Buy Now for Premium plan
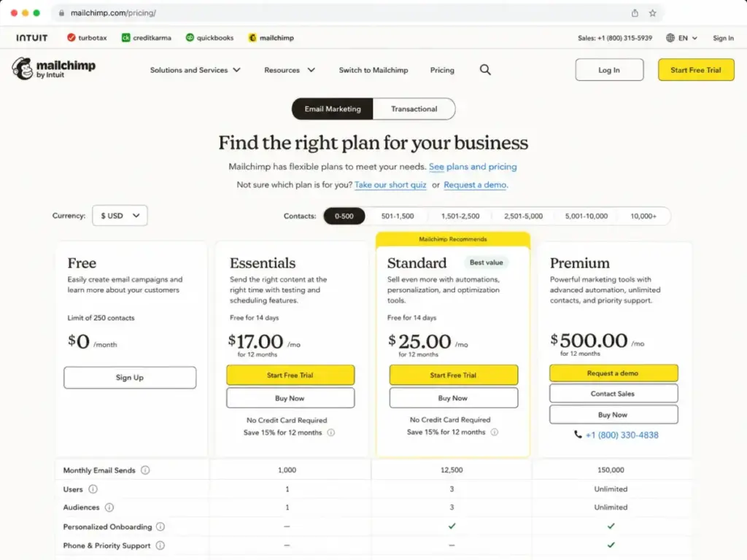 pyautogui.click(x=614, y=414)
